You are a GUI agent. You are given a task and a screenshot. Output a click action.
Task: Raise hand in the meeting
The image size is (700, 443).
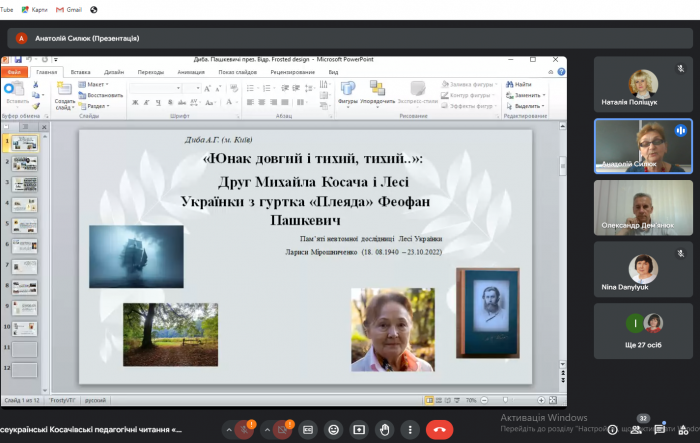click(385, 430)
